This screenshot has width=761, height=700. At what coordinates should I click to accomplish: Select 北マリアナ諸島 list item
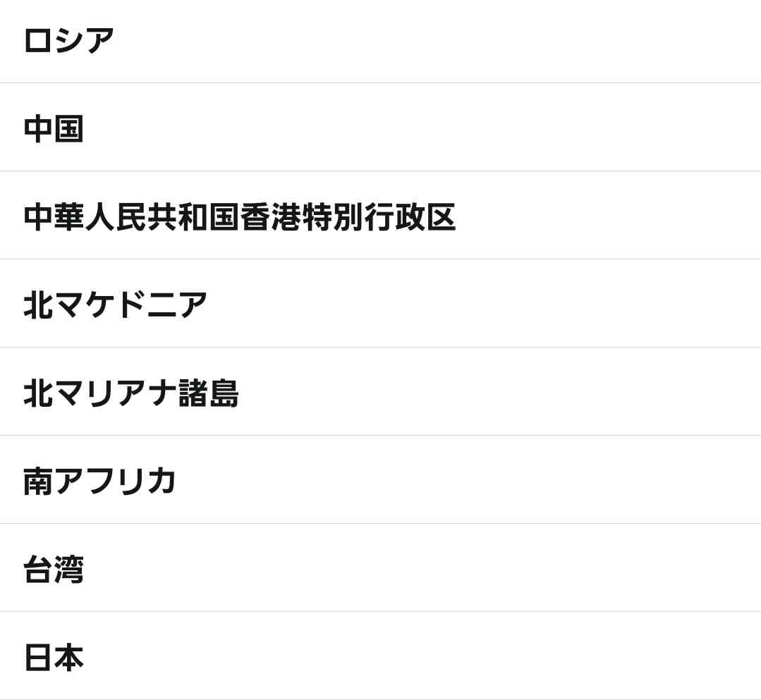[381, 392]
